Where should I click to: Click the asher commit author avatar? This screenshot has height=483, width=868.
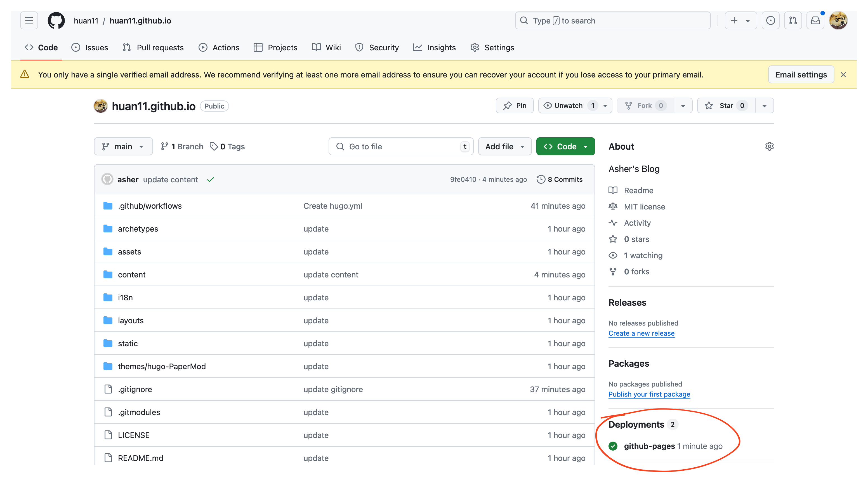(107, 179)
